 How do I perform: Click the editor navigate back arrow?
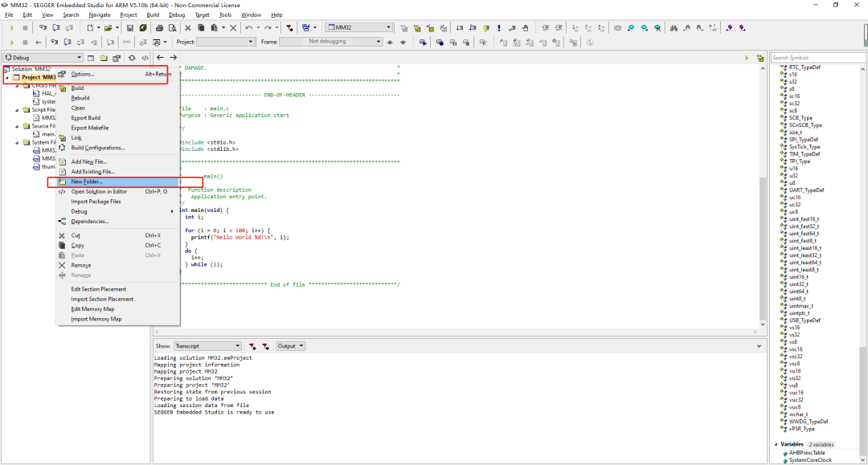[x=160, y=58]
